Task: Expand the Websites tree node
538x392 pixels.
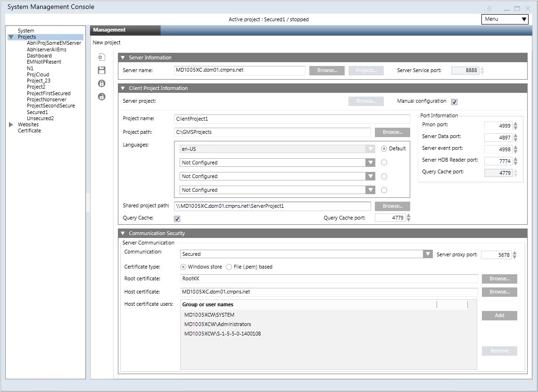Action: click(11, 124)
